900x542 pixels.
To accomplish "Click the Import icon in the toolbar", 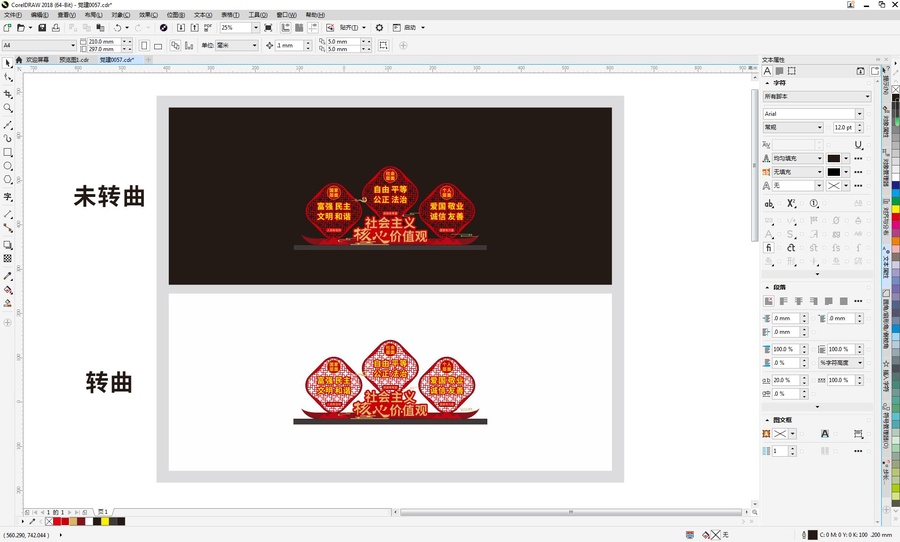I will 181,28.
